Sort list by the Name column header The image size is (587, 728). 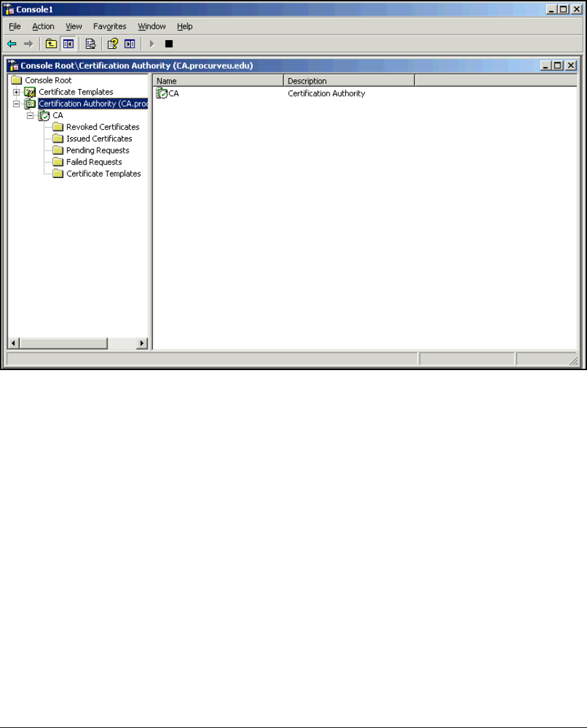pos(218,81)
